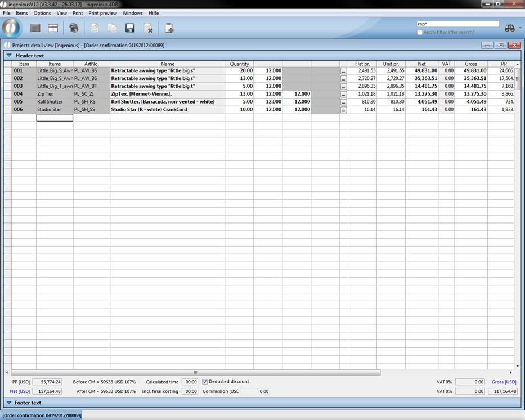Open dropdown arrow beside binoculars

[520, 28]
